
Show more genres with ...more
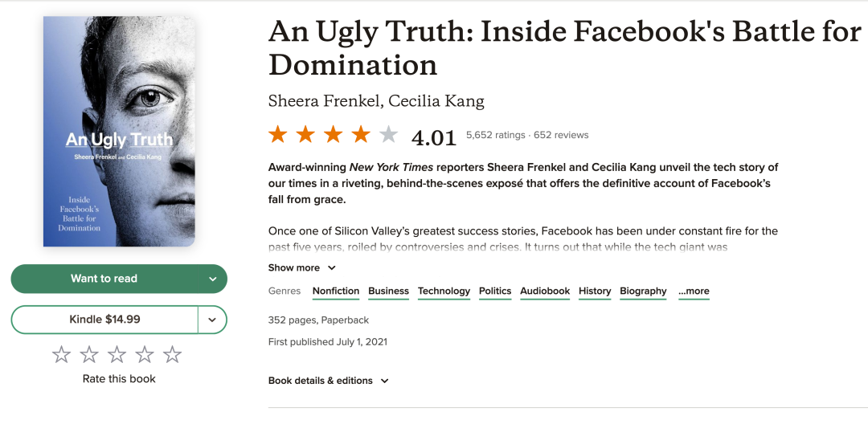tap(694, 291)
